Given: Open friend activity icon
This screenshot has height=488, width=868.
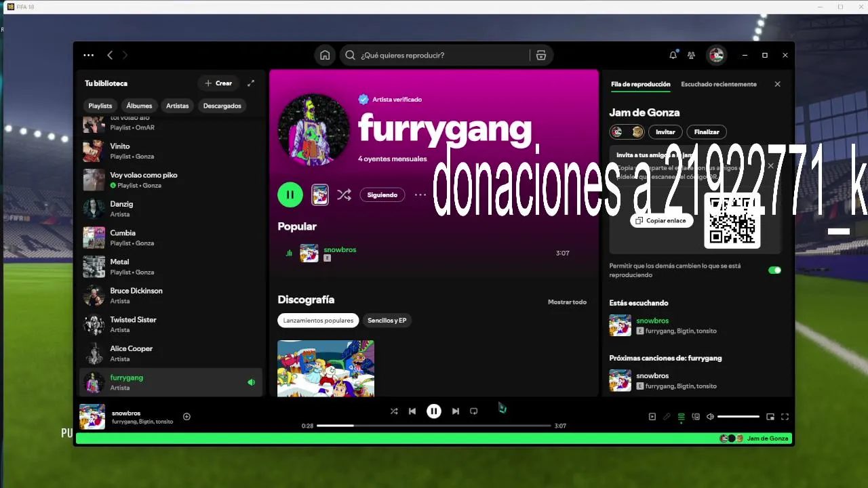Looking at the screenshot, I should [691, 56].
